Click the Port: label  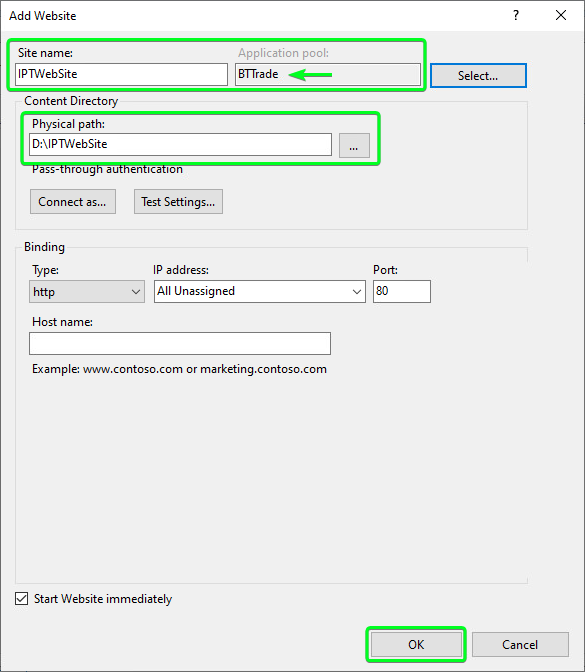(x=385, y=270)
